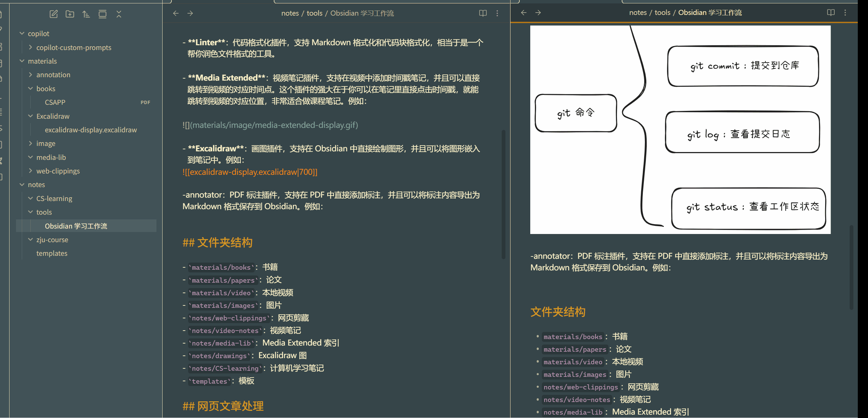Viewport: 868px width, 418px height.
Task: Click 'tools' breadcrumb in middle pane
Action: (314, 13)
